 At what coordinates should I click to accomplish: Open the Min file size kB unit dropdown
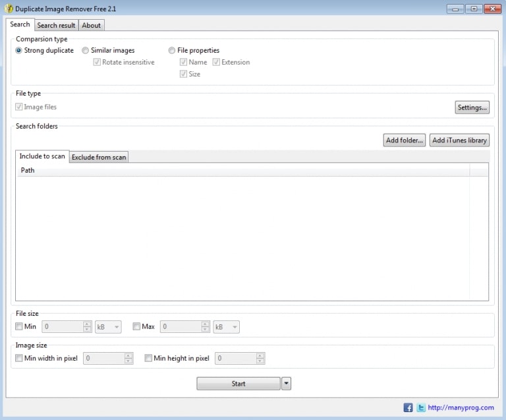pos(108,327)
